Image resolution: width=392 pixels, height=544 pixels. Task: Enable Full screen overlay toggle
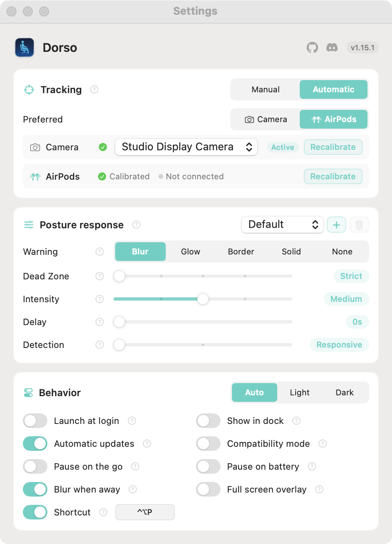tap(208, 489)
